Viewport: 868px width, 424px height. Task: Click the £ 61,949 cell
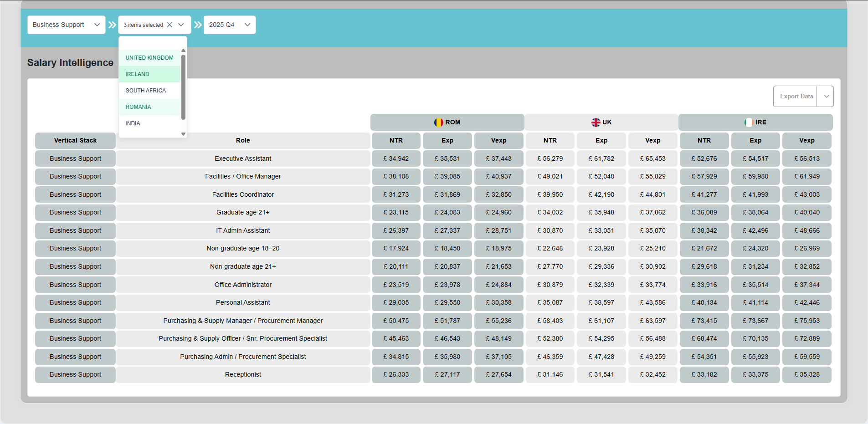point(806,177)
